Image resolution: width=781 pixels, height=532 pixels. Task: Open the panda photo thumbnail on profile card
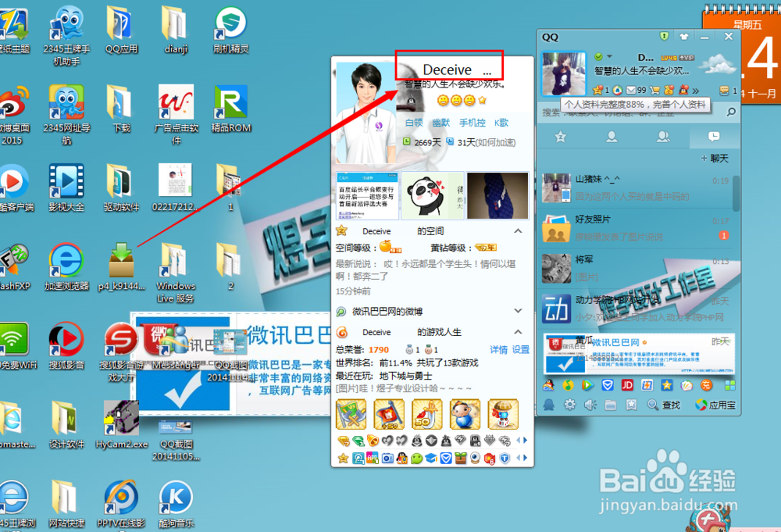coord(433,195)
